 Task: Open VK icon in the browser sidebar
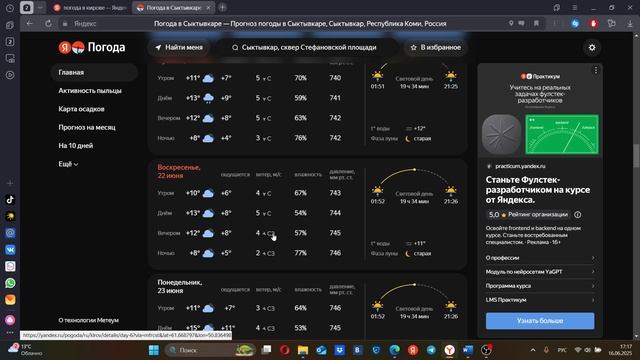coord(10,249)
